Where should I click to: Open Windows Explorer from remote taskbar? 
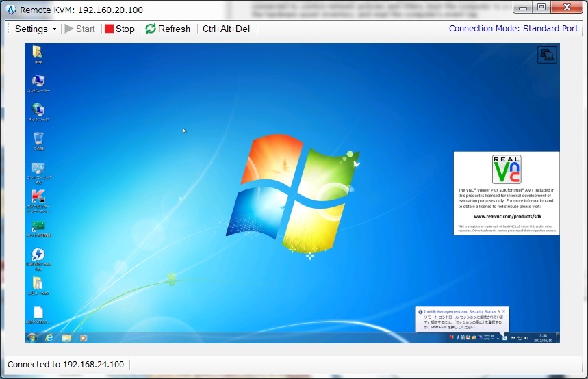coord(66,338)
